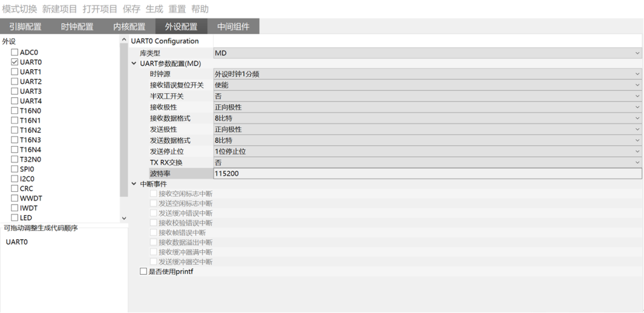This screenshot has height=313, width=644.
Task: Switch to the 中间组件 tab
Action: tap(233, 27)
